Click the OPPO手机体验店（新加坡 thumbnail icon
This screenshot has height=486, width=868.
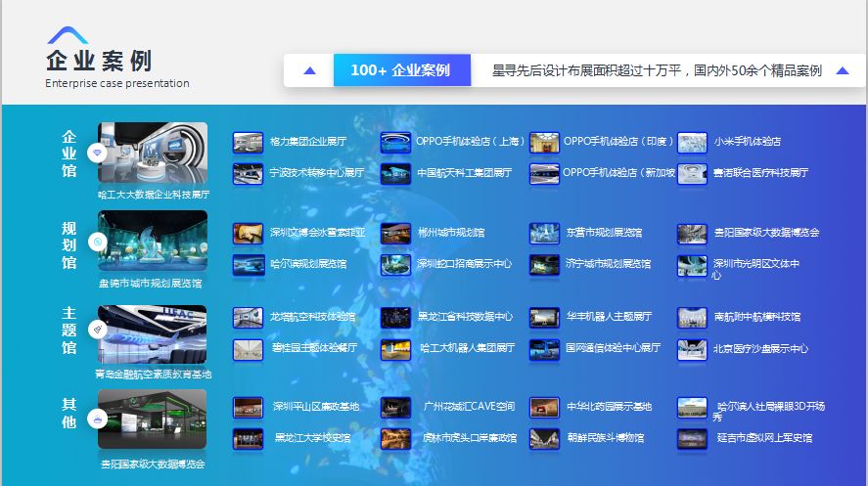pos(544,174)
